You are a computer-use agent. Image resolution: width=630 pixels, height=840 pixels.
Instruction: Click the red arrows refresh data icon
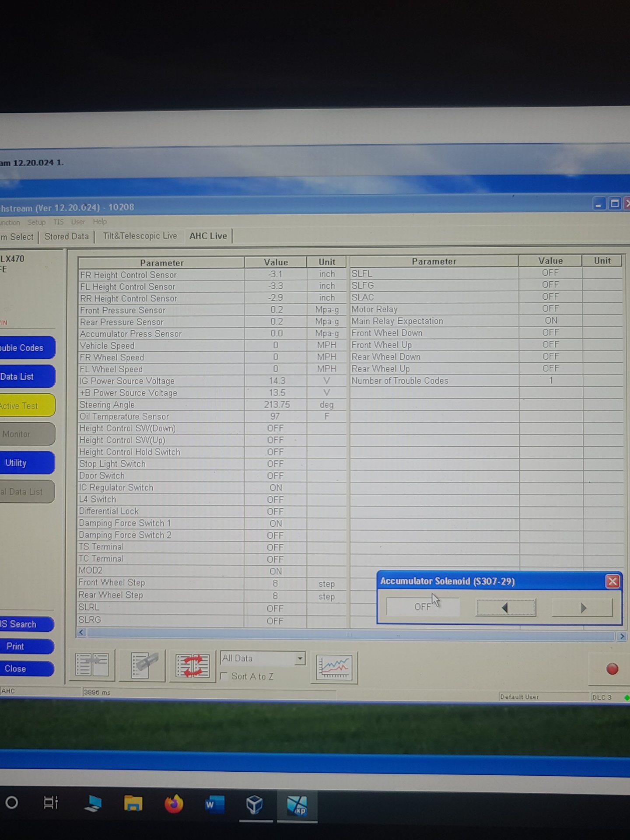[192, 666]
